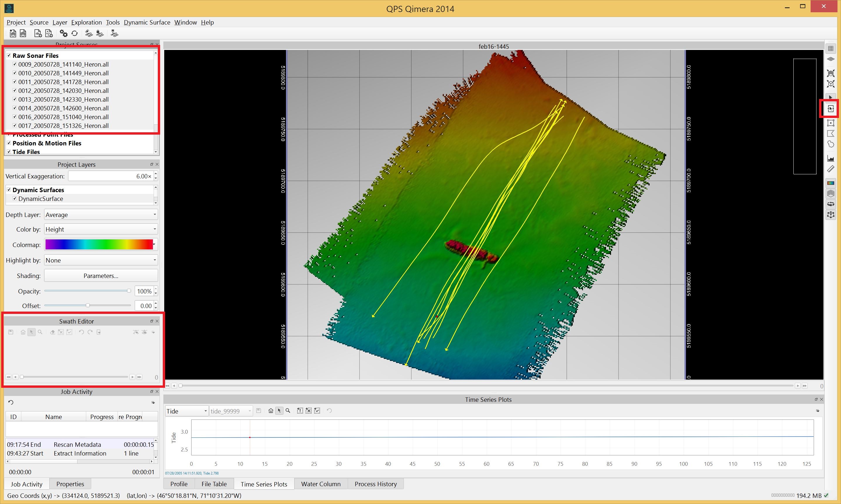841x504 pixels.
Task: Open the Depth Layer dropdown
Action: pos(101,215)
